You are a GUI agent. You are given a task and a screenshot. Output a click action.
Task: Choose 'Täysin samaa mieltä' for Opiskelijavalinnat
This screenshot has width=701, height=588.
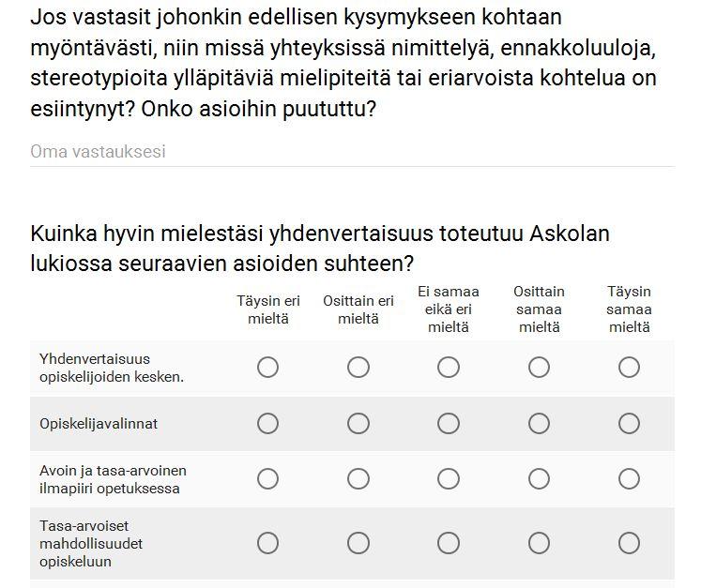click(x=629, y=423)
